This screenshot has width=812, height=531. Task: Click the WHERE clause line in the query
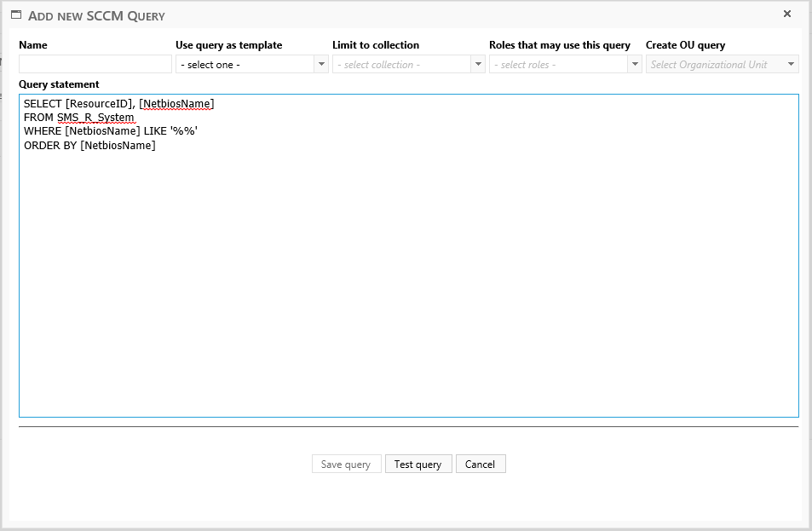[111, 131]
